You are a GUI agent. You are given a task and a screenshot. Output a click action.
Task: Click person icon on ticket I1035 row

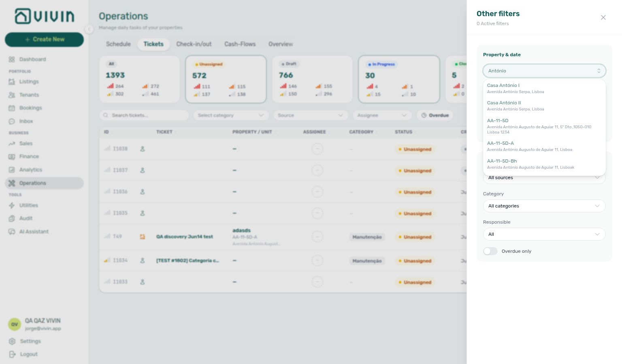[143, 213]
